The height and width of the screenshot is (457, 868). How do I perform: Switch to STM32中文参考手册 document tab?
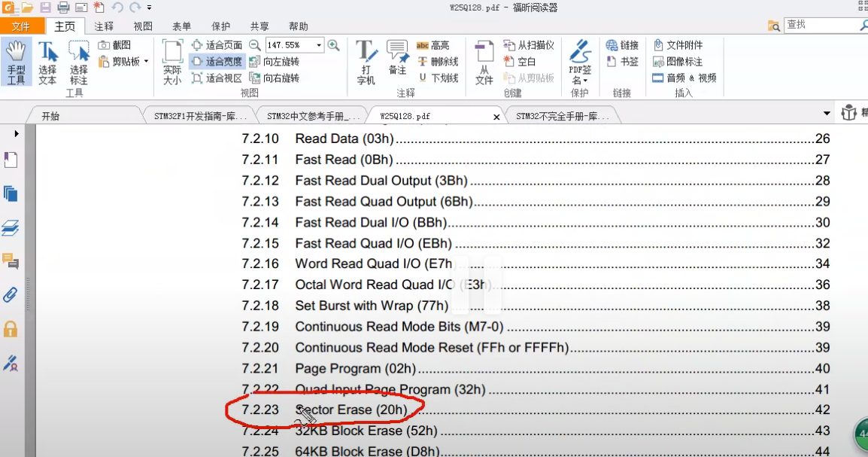(313, 117)
